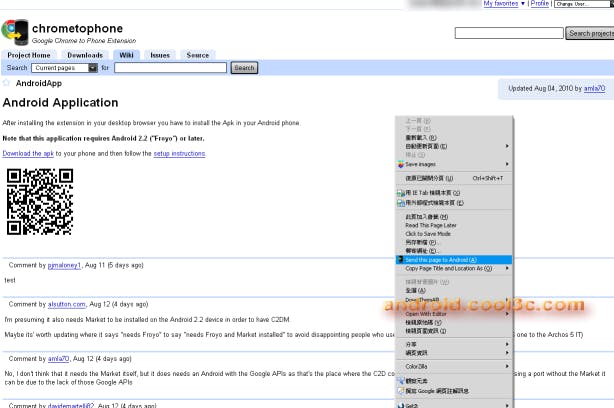Click the Search projects button

[x=590, y=33]
